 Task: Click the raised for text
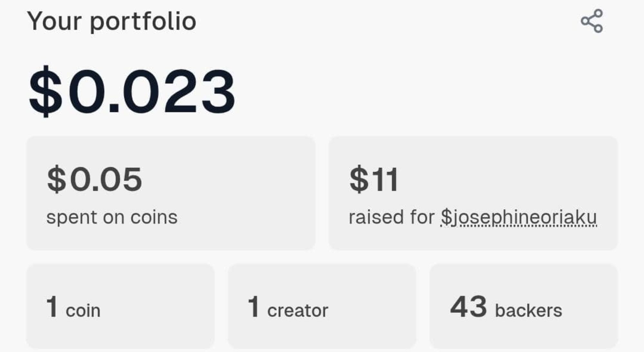(391, 217)
